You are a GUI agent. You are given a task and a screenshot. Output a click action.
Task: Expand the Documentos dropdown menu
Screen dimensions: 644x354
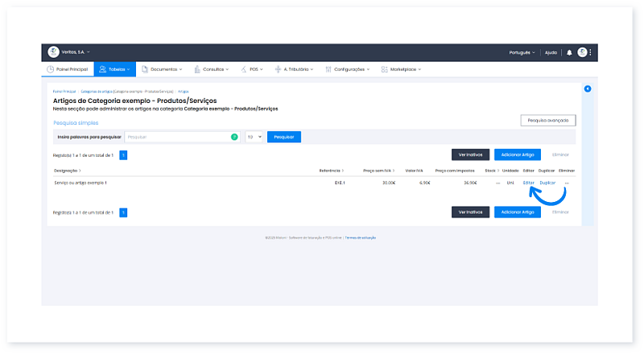162,69
